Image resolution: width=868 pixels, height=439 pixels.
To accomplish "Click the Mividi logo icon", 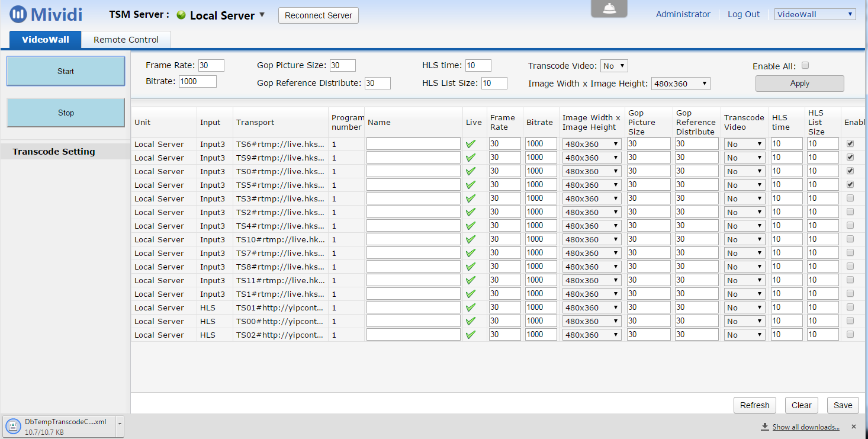I will coord(18,15).
